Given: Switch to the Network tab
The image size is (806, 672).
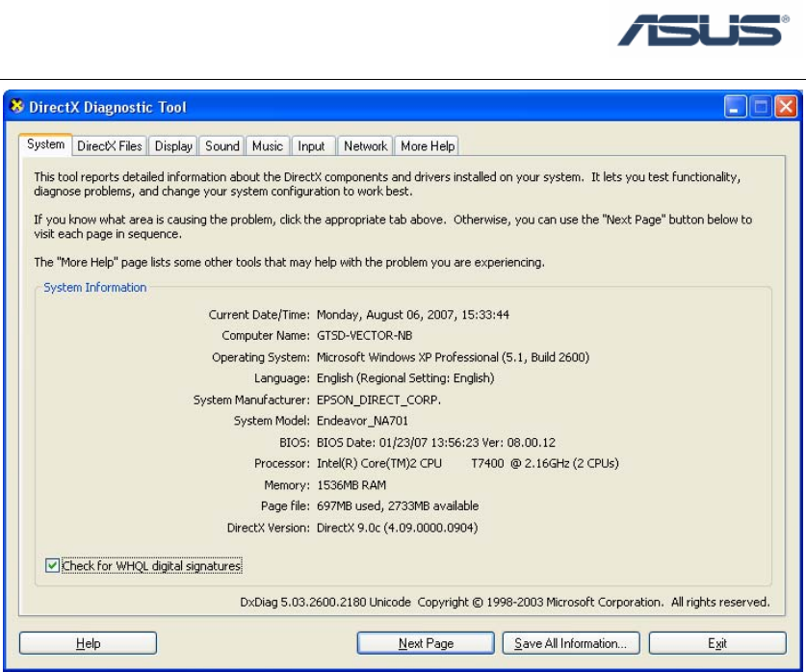Looking at the screenshot, I should 366,146.
